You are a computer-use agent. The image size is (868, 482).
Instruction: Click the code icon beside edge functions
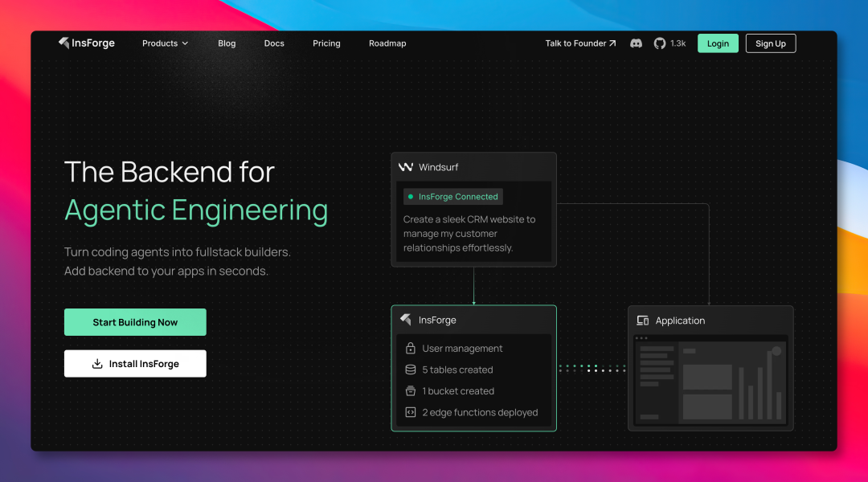click(x=410, y=412)
